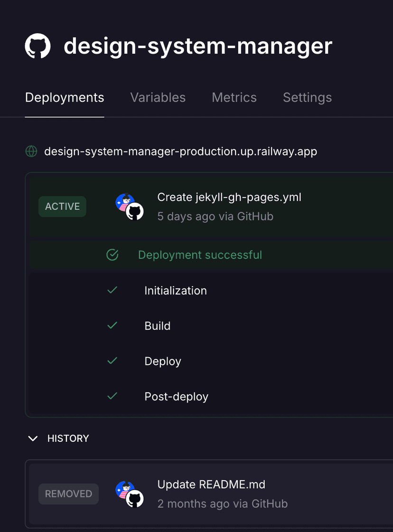The image size is (393, 532).
Task: Open the Create jekyll-gh-pages.yml deployment
Action: (229, 197)
